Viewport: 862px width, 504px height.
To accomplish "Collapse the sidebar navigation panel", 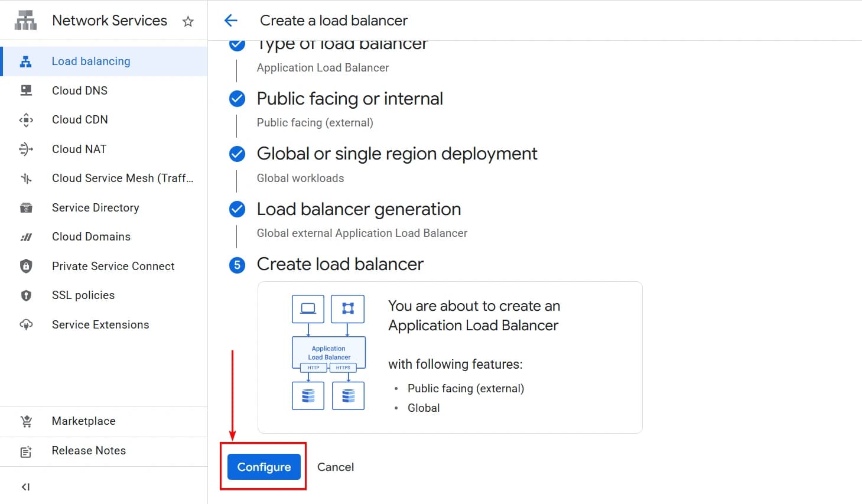I will pos(25,487).
